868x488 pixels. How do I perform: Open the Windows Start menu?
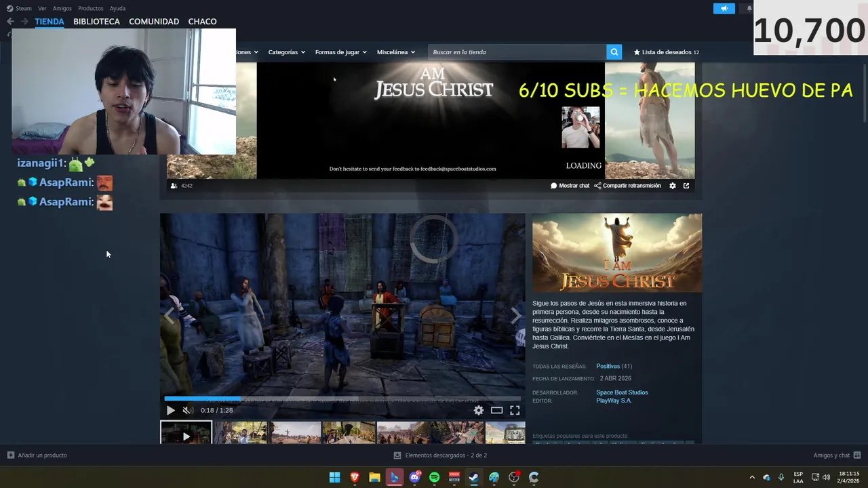335,477
